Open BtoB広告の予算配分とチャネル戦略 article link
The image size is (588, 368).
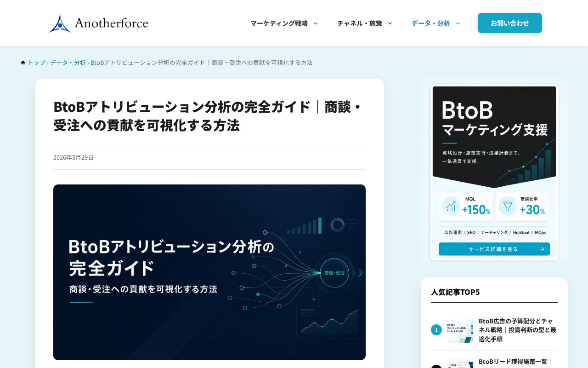(518, 330)
